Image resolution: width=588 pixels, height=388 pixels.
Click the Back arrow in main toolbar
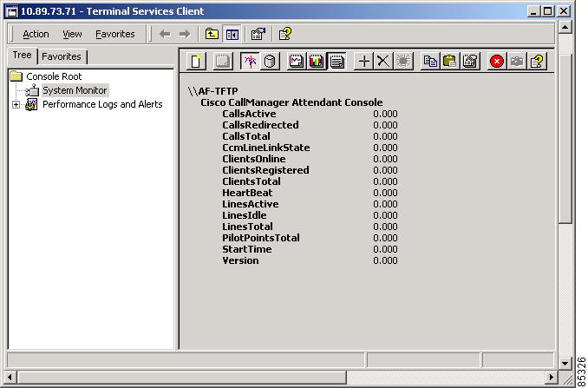tap(165, 34)
